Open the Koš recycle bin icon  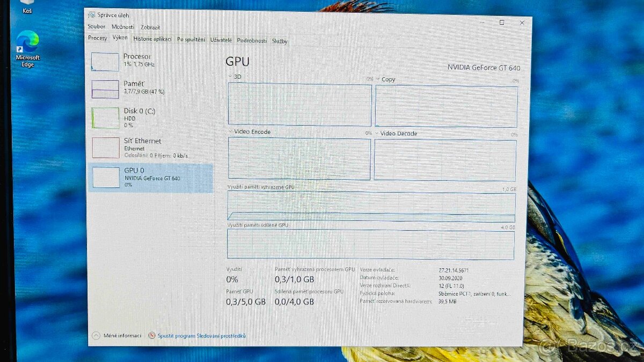[x=27, y=7]
